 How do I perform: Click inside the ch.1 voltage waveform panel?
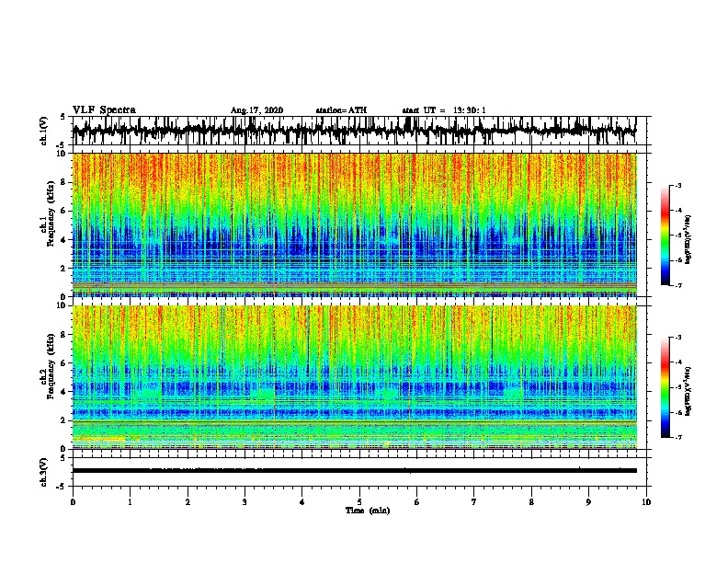(359, 131)
